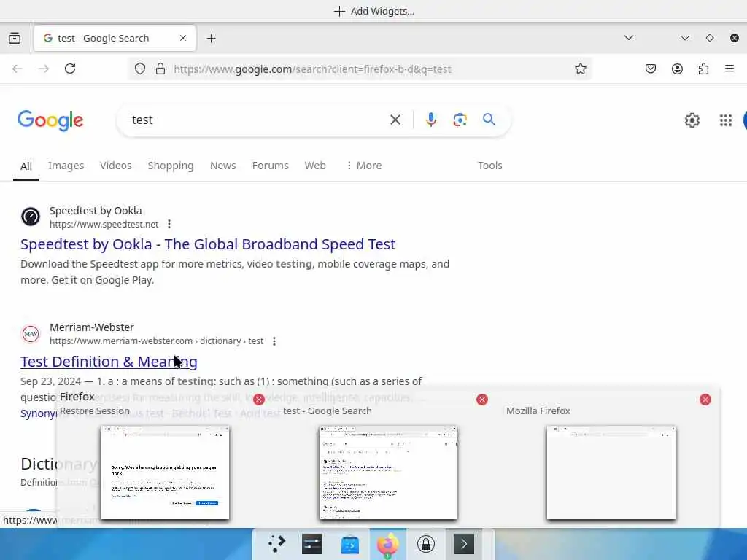Open Speedtest by Ookla result title
This screenshot has width=747, height=560.
click(x=208, y=244)
